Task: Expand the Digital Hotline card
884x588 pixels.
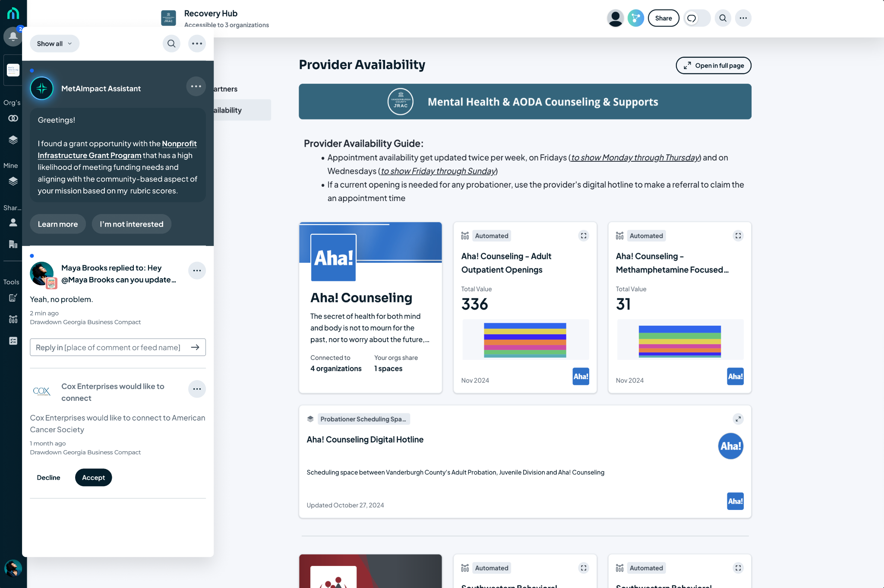Action: 738,419
